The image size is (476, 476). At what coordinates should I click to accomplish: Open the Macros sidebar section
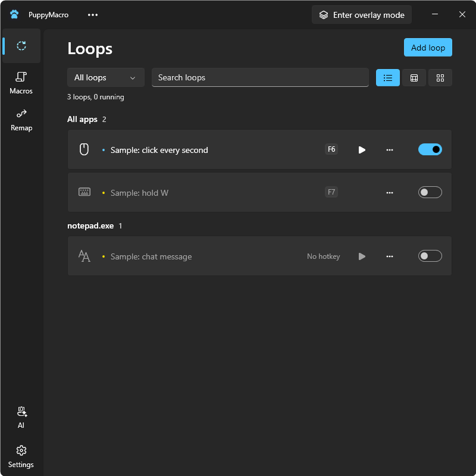coord(21,83)
